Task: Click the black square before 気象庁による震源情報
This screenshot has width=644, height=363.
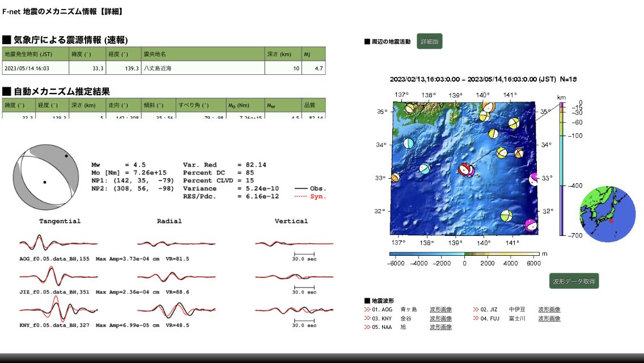Action: pos(7,40)
